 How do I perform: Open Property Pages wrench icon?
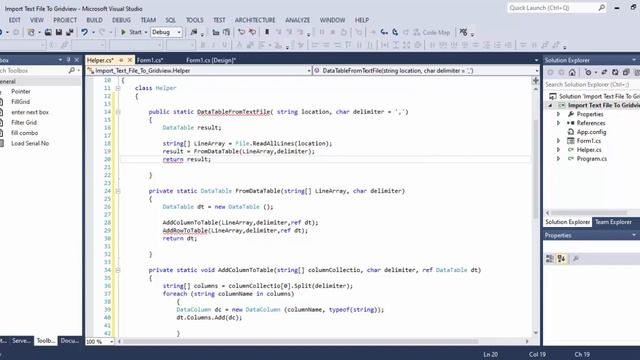click(x=576, y=258)
